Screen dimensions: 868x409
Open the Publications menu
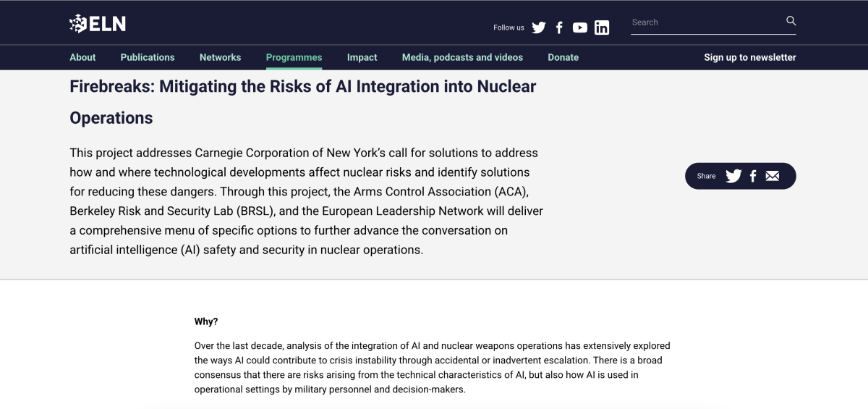point(148,57)
